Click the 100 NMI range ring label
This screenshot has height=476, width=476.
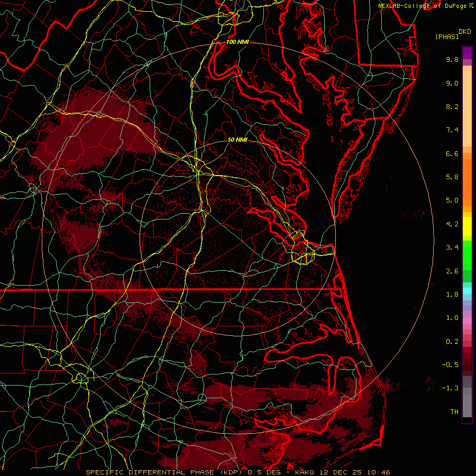coord(237,42)
